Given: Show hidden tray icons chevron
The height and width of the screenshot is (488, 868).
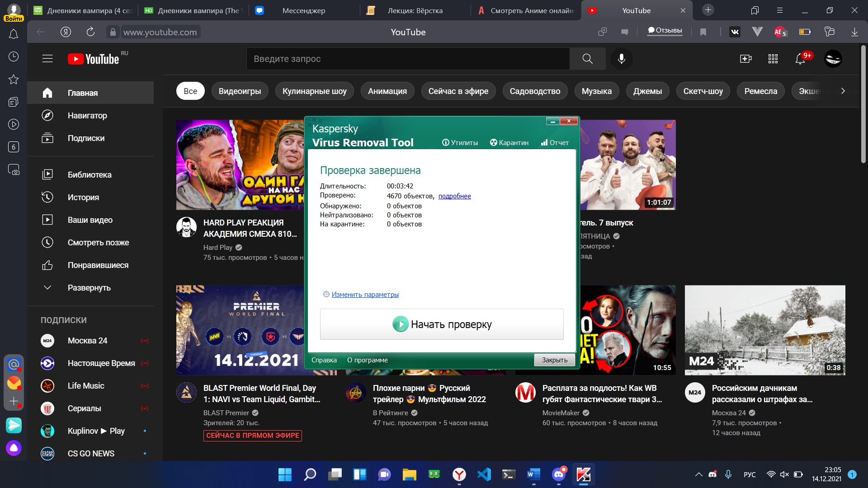Looking at the screenshot, I should 698,474.
